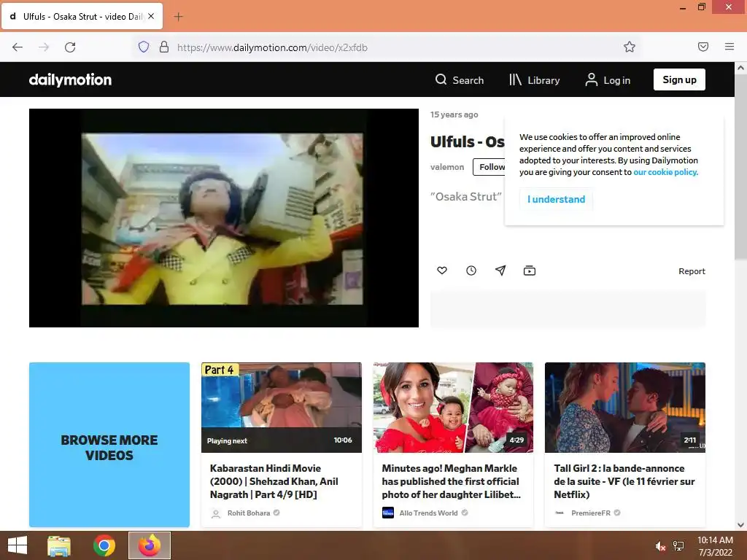747x560 pixels.
Task: Click the scrollbar up arrow
Action: (741, 68)
